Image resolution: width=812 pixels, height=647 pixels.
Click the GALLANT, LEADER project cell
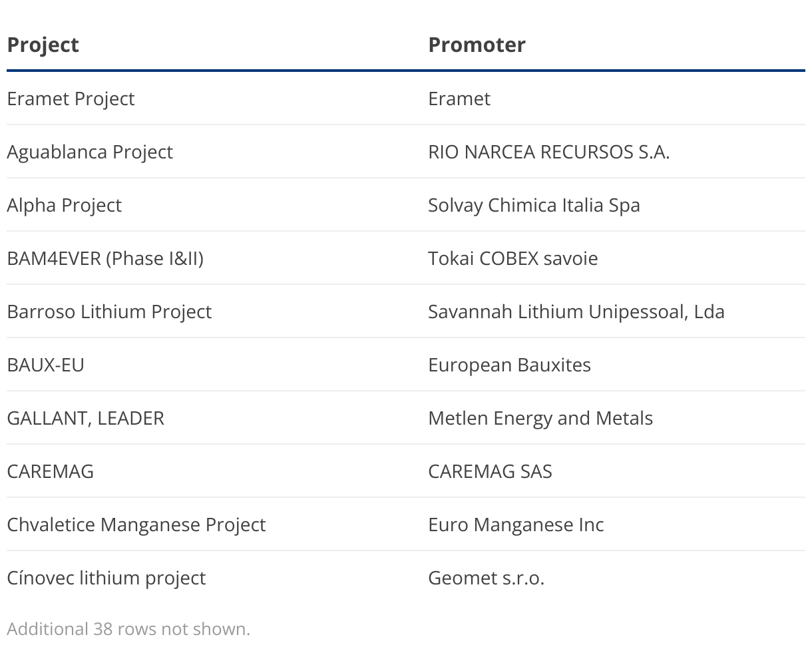coord(85,418)
